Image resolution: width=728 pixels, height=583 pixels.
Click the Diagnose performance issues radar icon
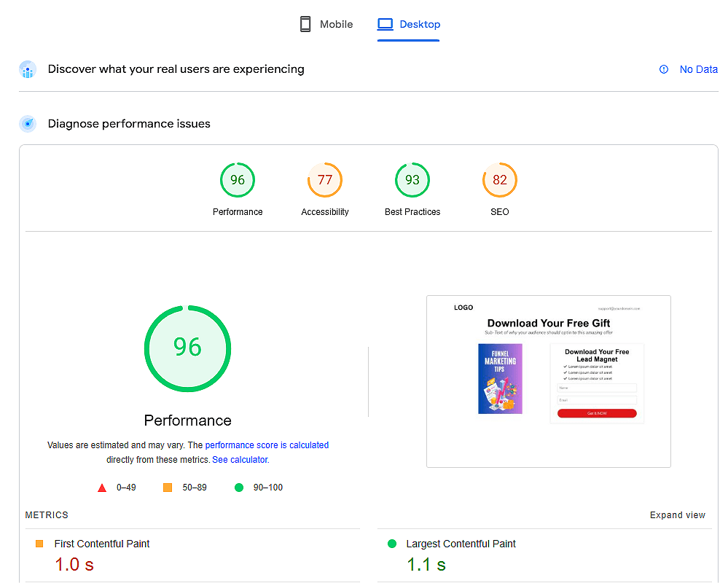click(28, 124)
